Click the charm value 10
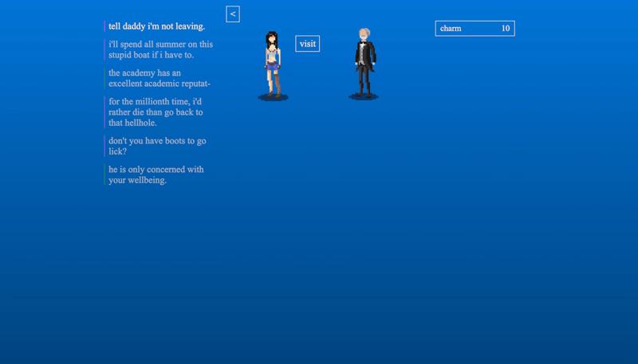 506,29
